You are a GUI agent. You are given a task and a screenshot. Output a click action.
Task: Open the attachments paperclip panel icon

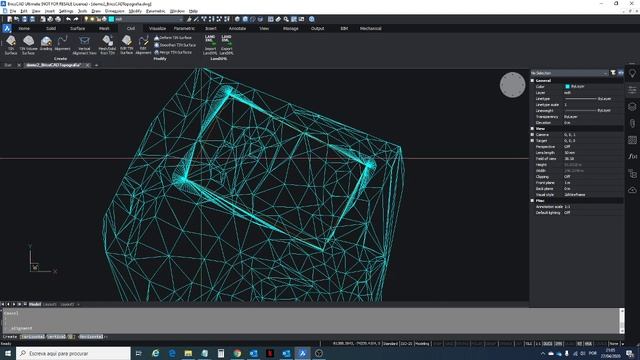pos(632,123)
